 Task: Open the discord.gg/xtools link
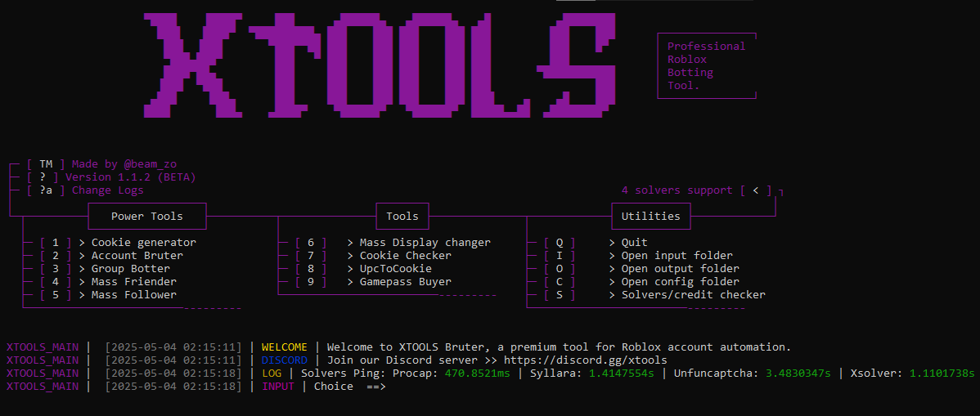[585, 360]
